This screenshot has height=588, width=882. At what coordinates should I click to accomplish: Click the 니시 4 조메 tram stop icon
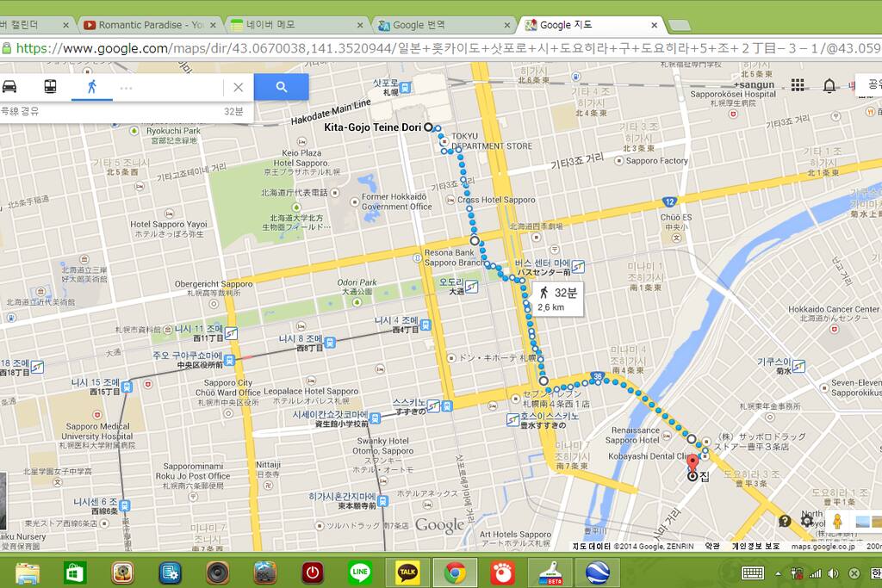[x=425, y=325]
